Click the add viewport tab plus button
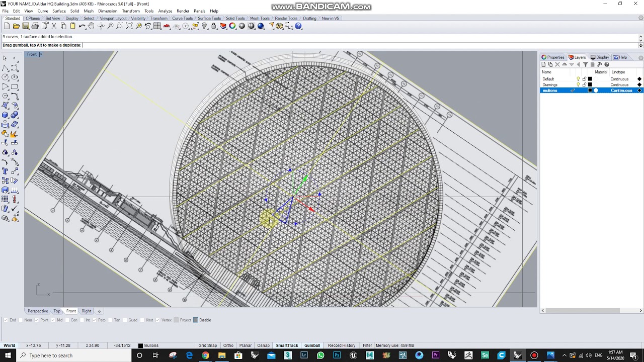The height and width of the screenshot is (362, 644). (x=99, y=311)
